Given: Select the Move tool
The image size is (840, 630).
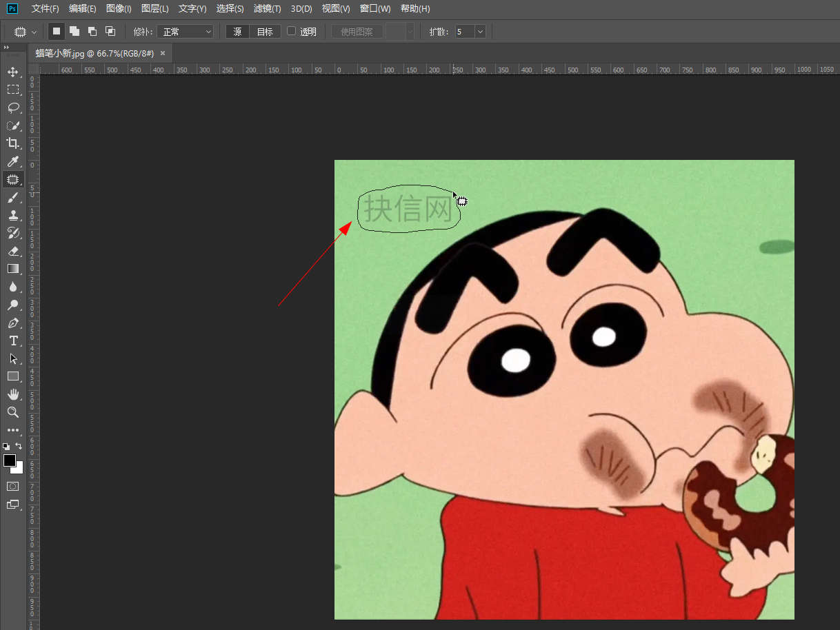Looking at the screenshot, I should (x=12, y=72).
